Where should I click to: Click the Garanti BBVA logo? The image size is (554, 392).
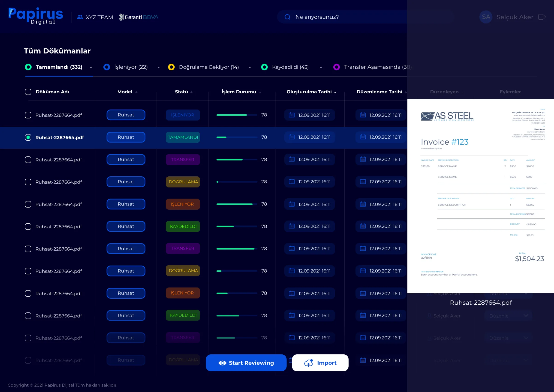139,17
